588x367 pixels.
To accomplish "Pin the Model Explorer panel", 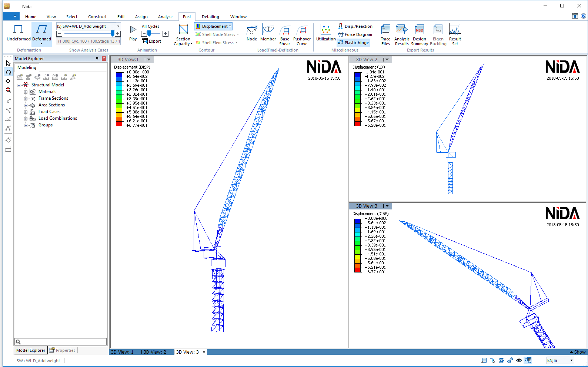I will [97, 59].
